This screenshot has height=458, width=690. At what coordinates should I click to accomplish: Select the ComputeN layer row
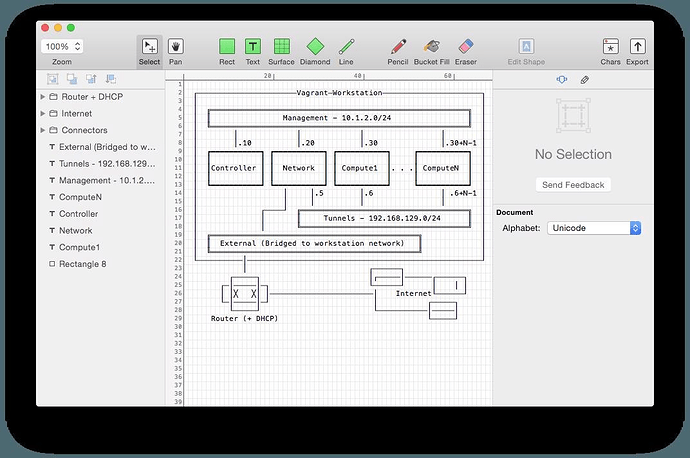point(101,197)
